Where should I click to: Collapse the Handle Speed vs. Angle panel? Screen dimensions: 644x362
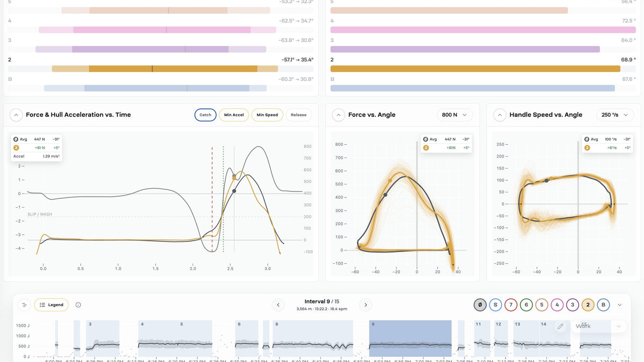point(500,115)
